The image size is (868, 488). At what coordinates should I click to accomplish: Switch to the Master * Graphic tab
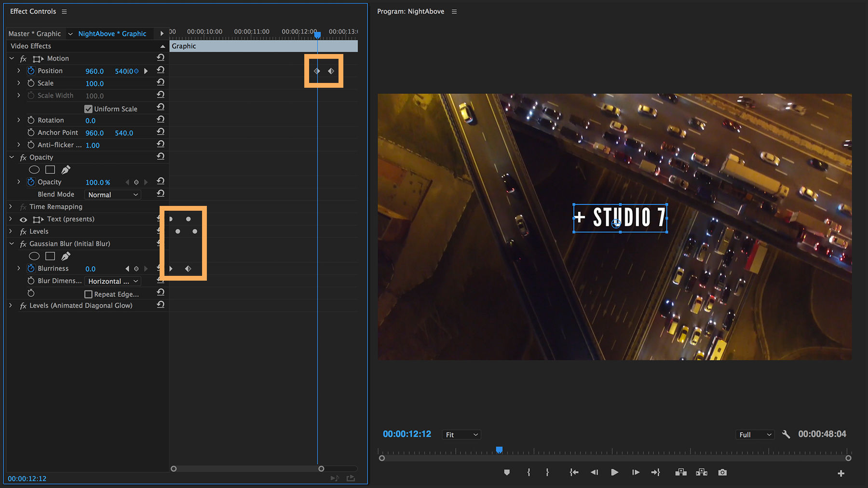click(x=34, y=33)
